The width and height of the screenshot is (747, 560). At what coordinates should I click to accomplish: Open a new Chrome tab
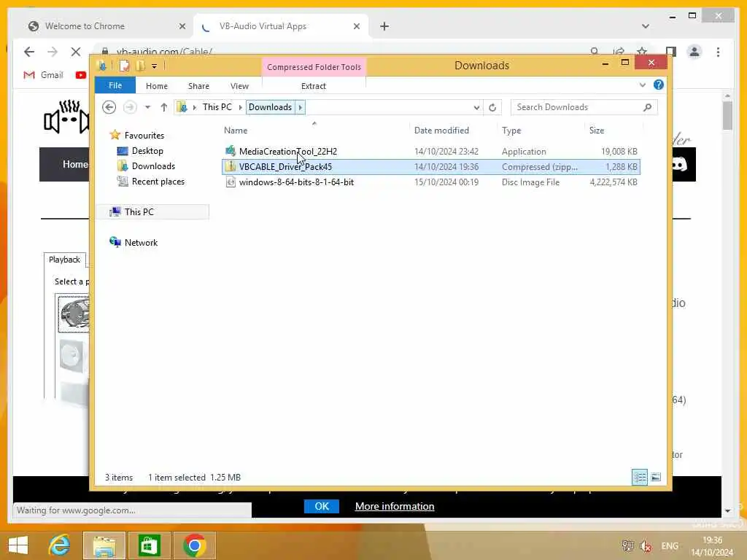click(384, 27)
